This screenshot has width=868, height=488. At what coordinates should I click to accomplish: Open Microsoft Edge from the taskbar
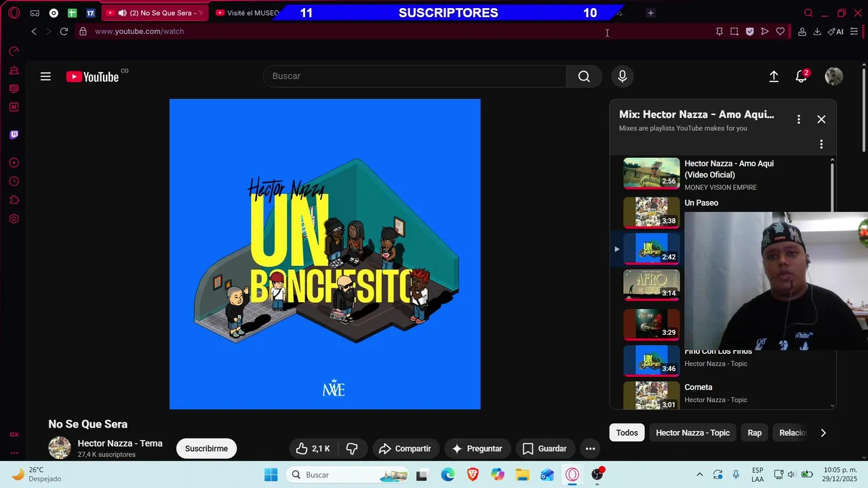click(x=448, y=474)
